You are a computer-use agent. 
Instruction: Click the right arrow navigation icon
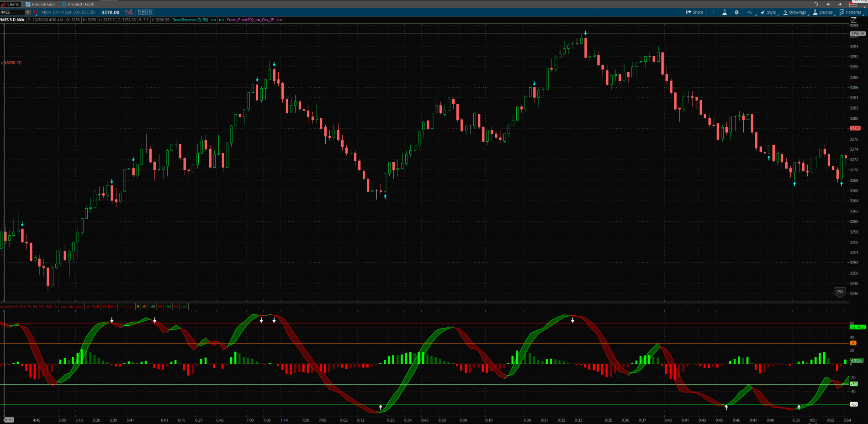pyautogui.click(x=840, y=4)
